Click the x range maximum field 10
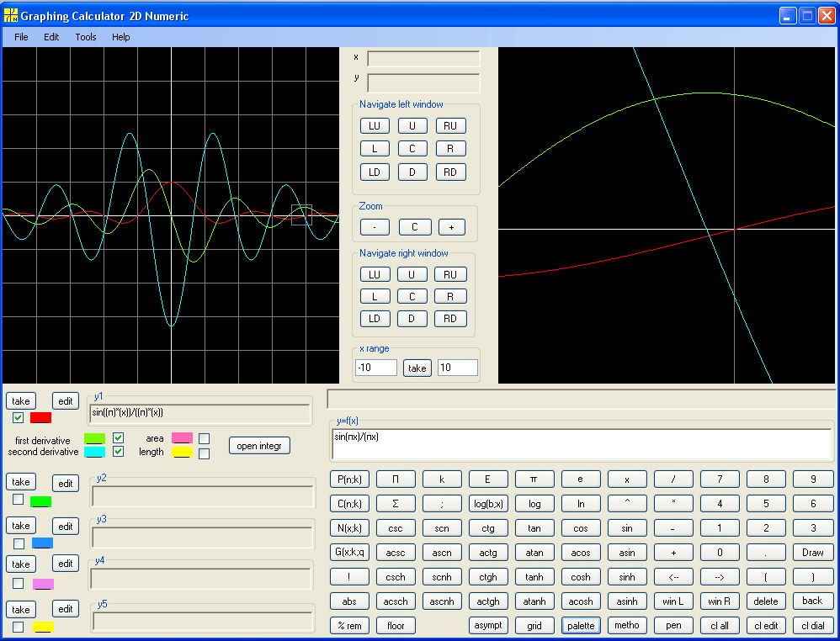Viewport: 840px width, 641px height. [x=458, y=368]
